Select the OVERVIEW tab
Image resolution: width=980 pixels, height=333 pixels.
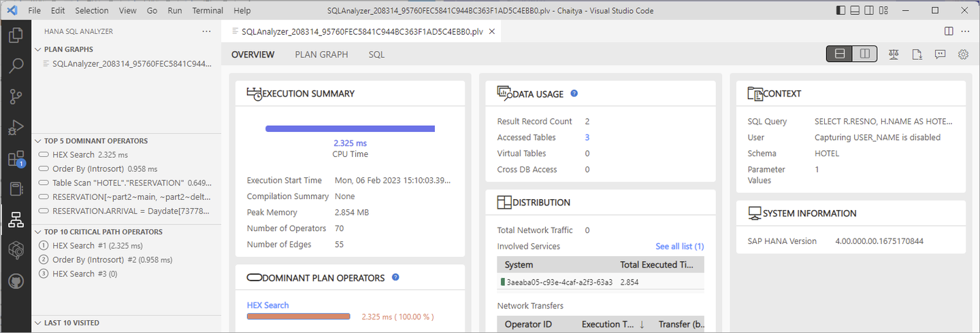click(x=253, y=54)
